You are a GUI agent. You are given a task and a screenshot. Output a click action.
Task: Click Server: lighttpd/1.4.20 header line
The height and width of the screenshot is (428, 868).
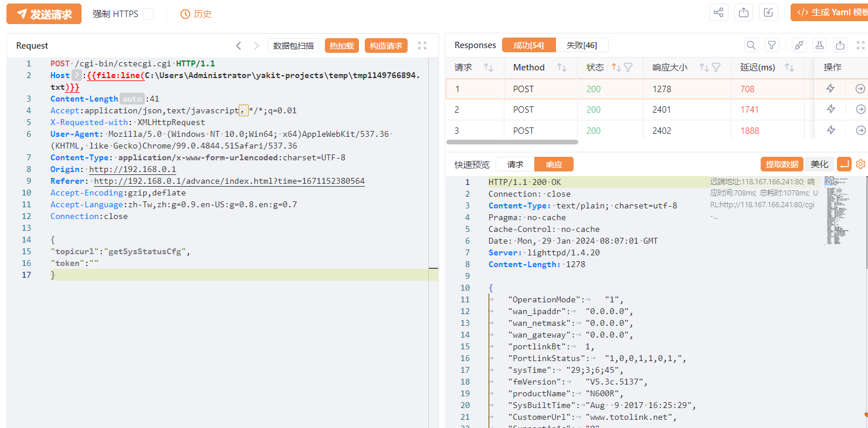tap(544, 252)
